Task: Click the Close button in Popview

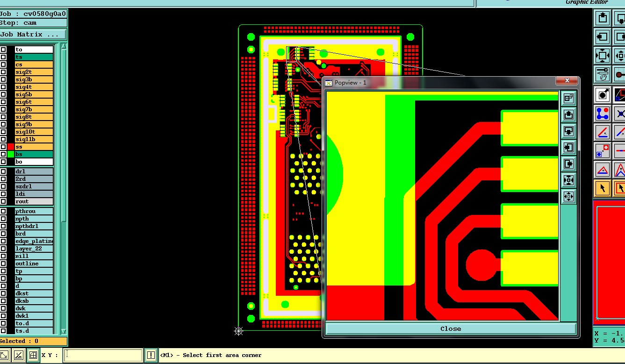Action: (451, 328)
